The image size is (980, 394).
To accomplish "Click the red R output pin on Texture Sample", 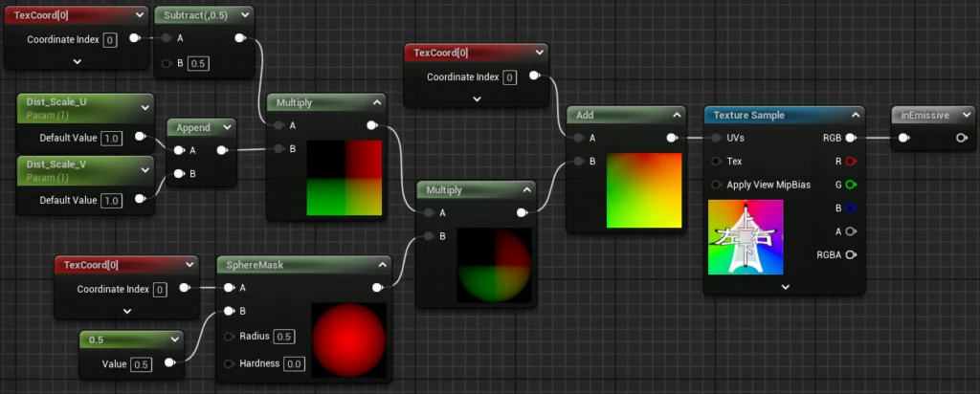I will coord(850,161).
